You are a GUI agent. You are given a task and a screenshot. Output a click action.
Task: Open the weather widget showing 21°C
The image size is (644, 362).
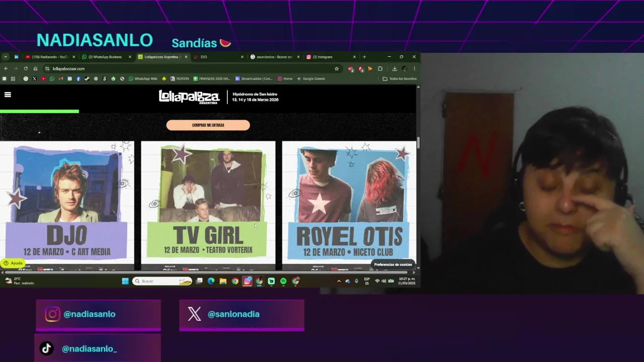[20, 281]
